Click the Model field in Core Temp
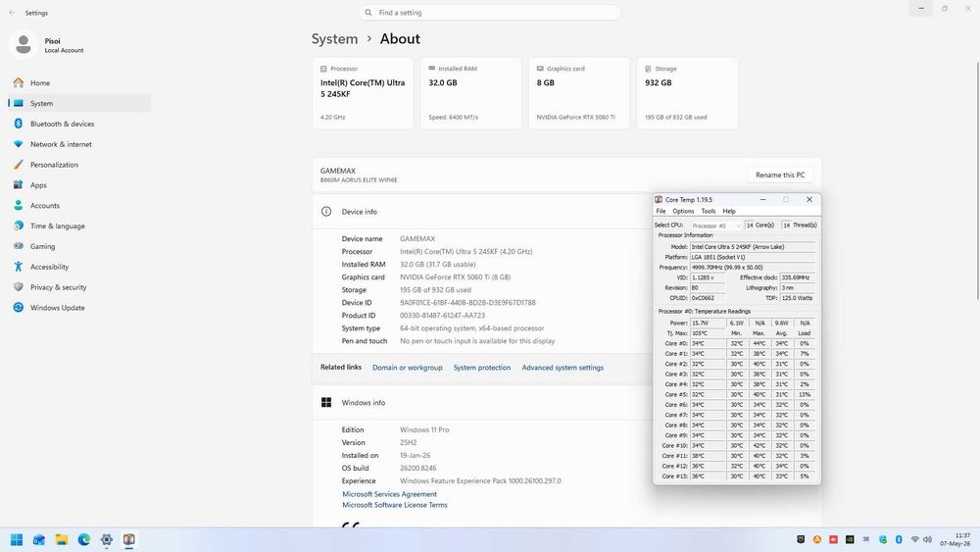The width and height of the screenshot is (980, 552). pos(753,247)
